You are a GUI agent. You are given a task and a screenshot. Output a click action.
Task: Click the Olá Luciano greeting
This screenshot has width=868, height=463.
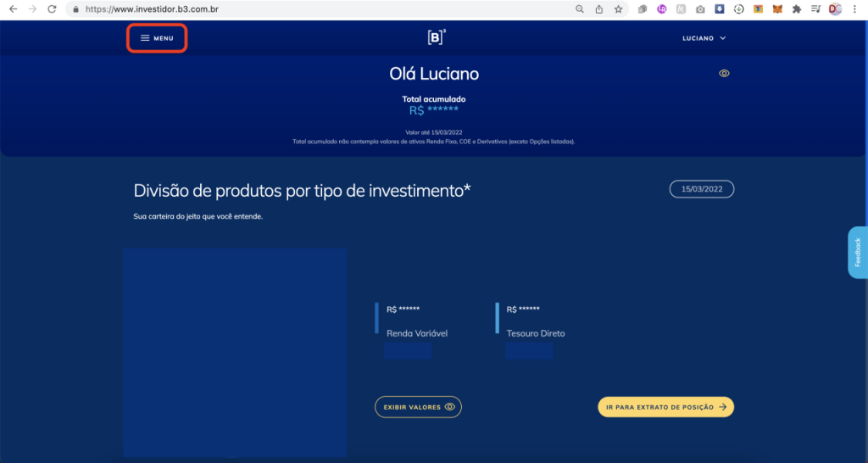coord(434,74)
